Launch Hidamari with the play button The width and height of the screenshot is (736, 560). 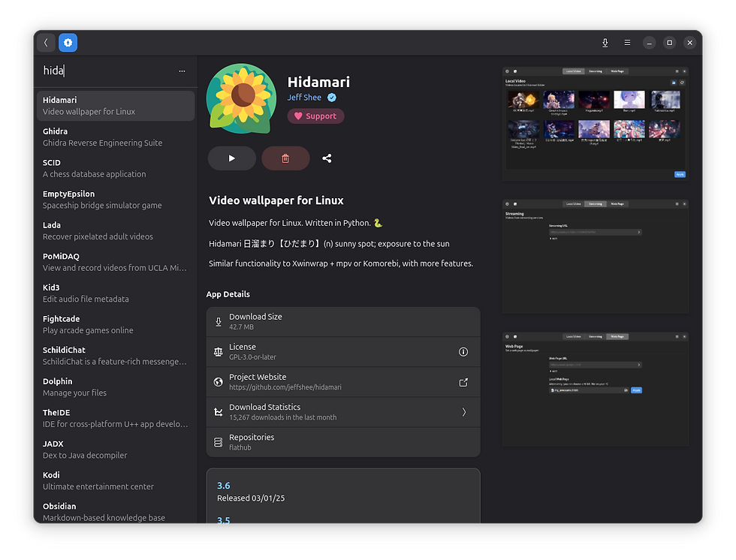(232, 158)
